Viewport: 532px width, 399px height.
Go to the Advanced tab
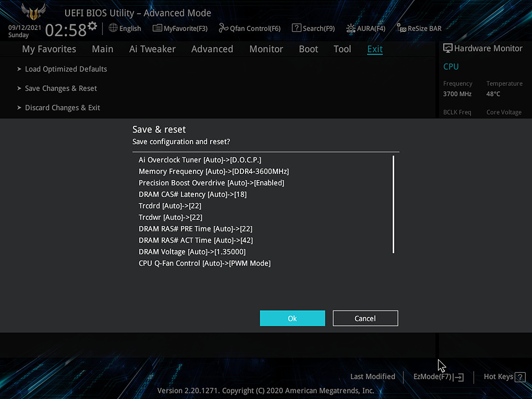pyautogui.click(x=212, y=49)
